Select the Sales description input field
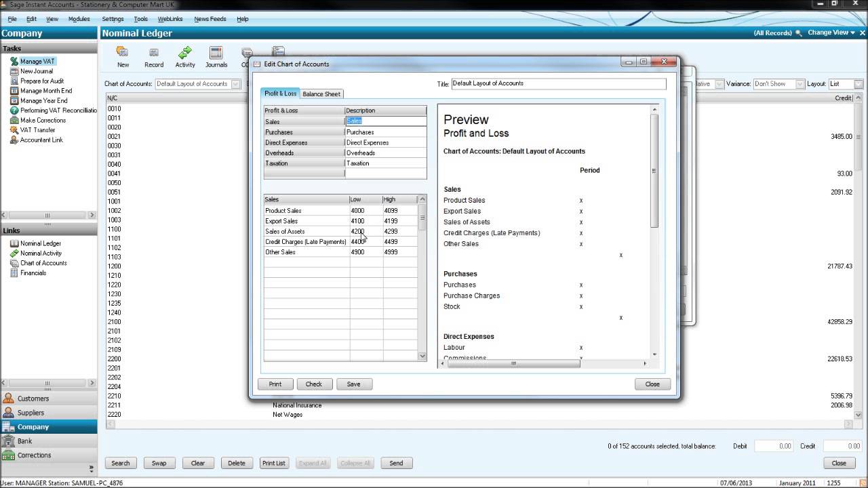The height and width of the screenshot is (488, 868). tap(385, 121)
